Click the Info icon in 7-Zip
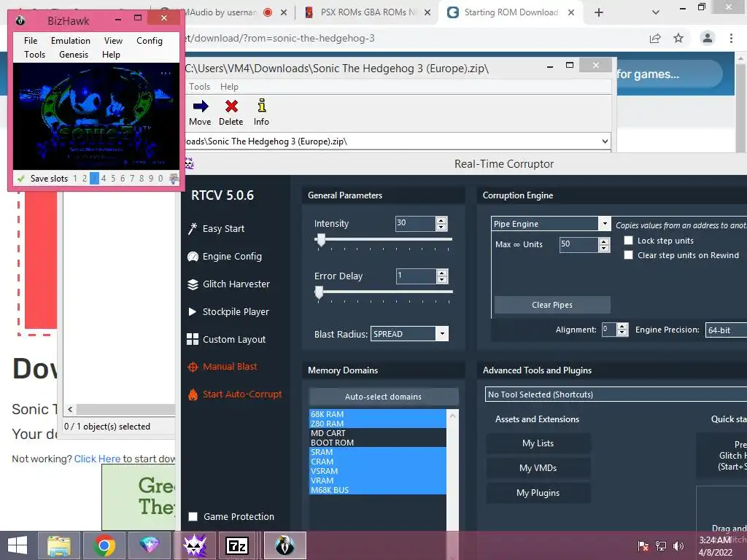747x560 pixels. tap(262, 105)
